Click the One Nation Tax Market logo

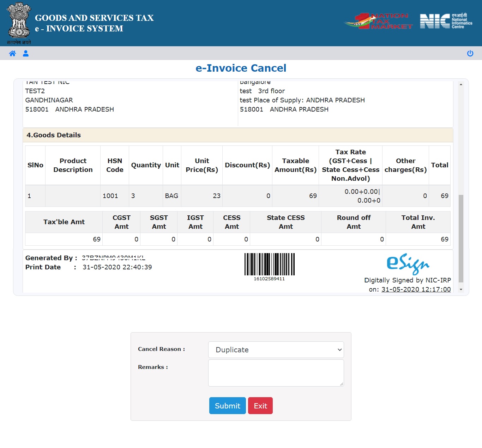[378, 21]
